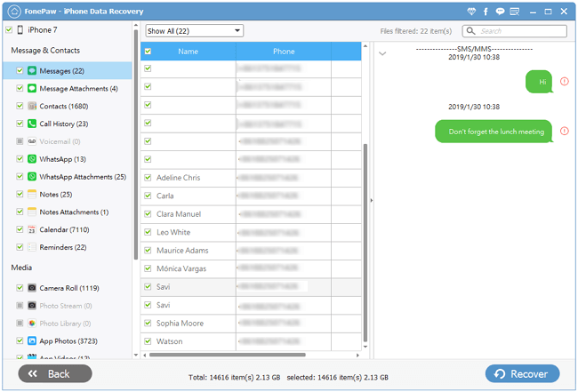Open the Show All (22) dropdown
This screenshot has width=578, height=392.
194,31
